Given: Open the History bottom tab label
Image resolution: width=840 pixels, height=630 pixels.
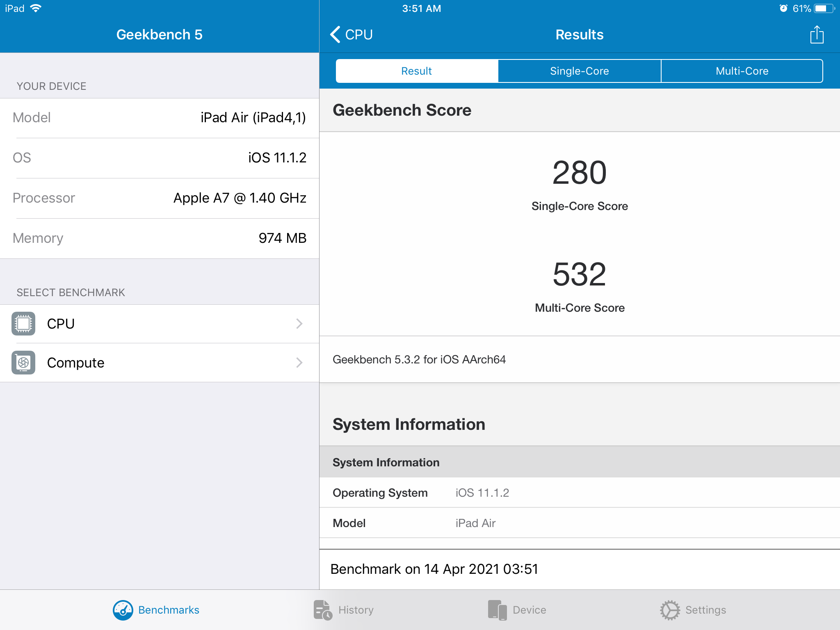Looking at the screenshot, I should tap(356, 610).
